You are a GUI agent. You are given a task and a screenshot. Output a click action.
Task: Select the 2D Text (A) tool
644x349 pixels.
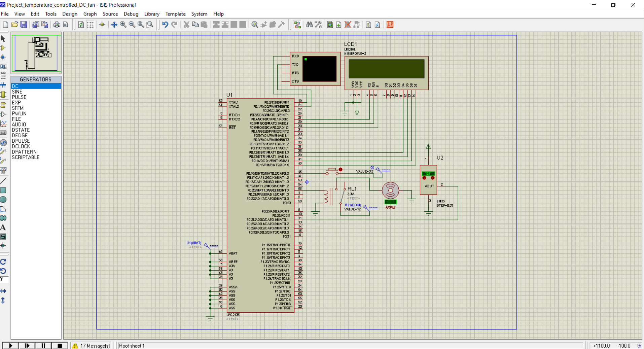(x=3, y=228)
